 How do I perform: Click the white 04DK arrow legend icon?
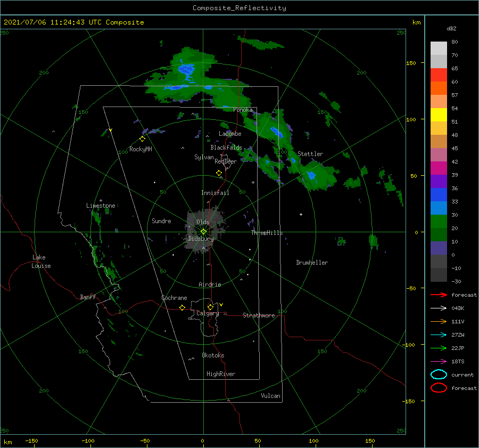coord(439,308)
